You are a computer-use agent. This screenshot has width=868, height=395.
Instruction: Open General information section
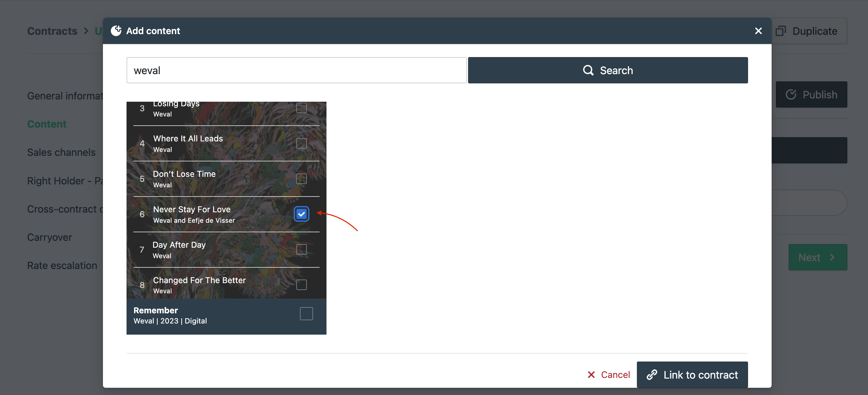pos(65,96)
